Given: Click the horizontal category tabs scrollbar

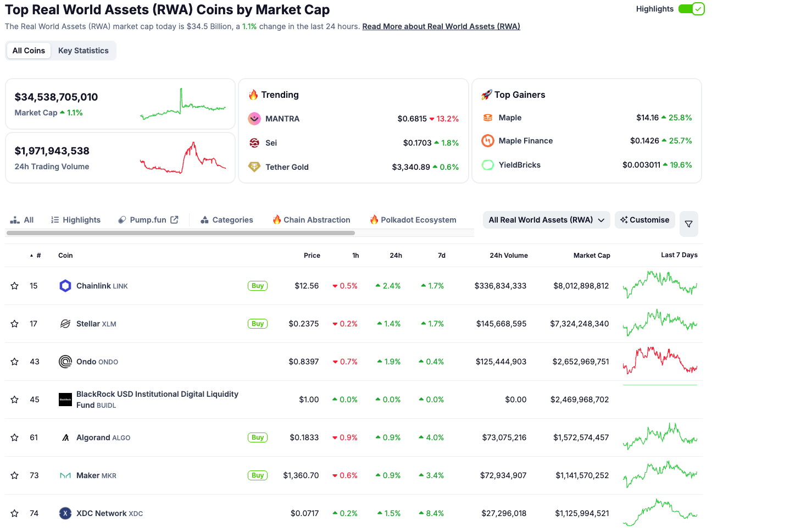Looking at the screenshot, I should (180, 233).
